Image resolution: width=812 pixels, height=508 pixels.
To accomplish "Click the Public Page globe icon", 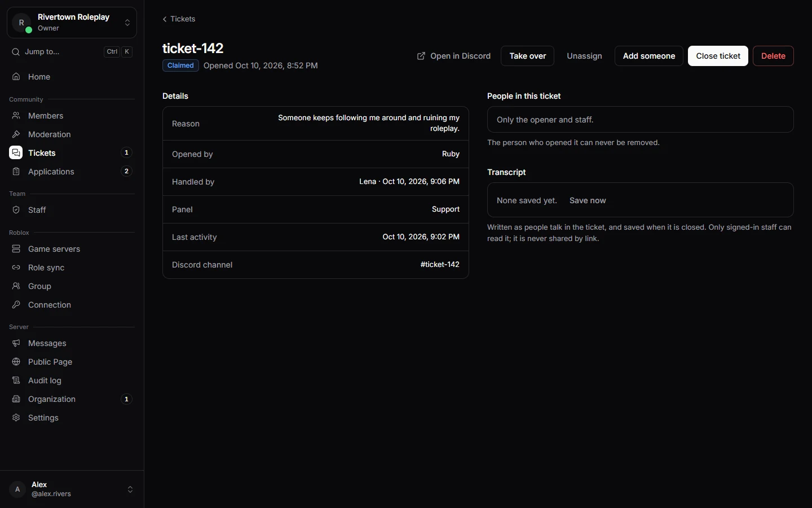I will coord(16,362).
